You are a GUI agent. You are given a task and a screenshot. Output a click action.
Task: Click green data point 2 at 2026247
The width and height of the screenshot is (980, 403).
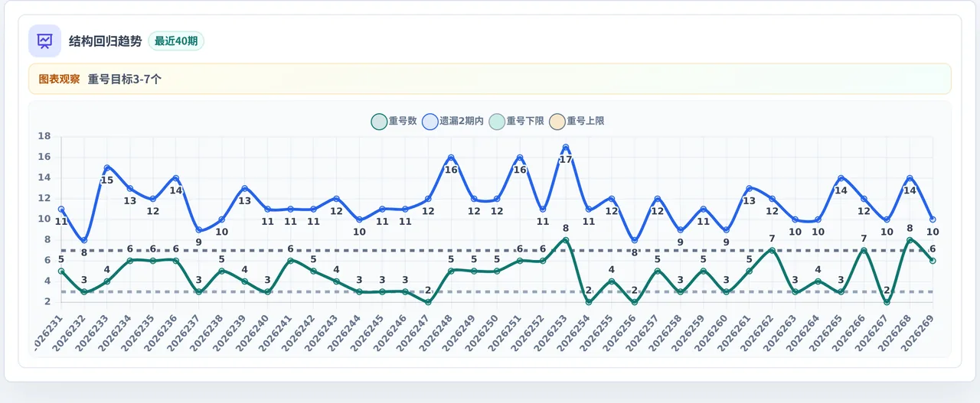[x=428, y=302]
